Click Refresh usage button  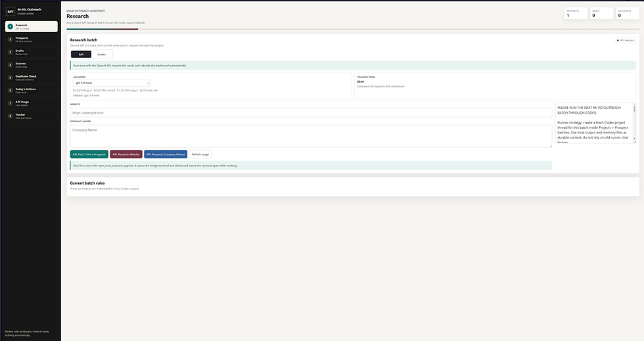[200, 154]
